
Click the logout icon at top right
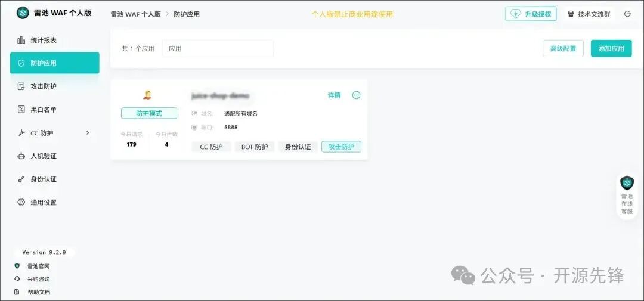coord(627,14)
